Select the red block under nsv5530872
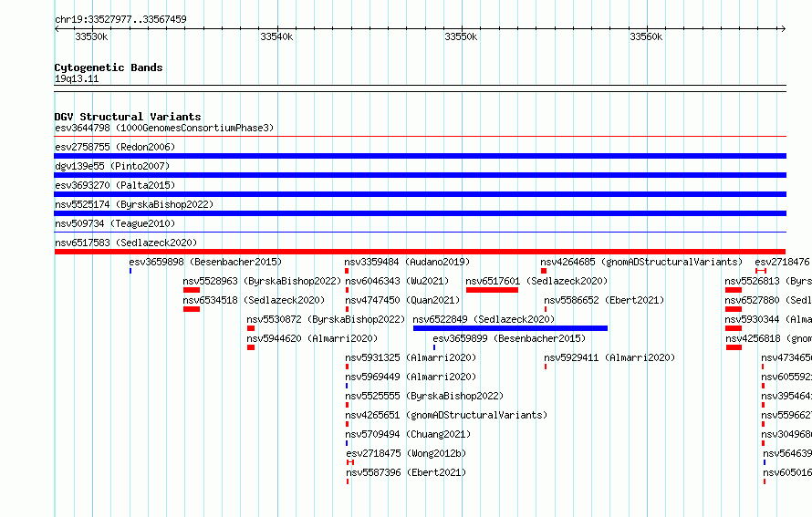The image size is (812, 517). click(x=251, y=328)
